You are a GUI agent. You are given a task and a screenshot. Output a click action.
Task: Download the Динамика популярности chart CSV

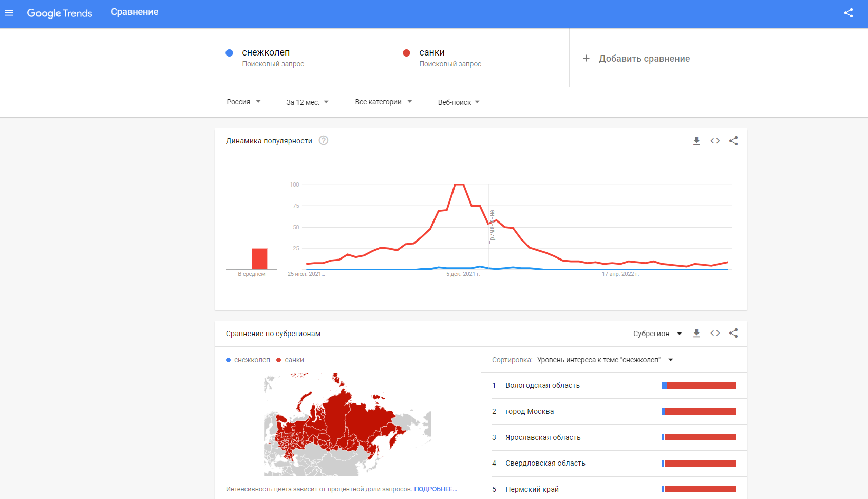click(x=696, y=141)
